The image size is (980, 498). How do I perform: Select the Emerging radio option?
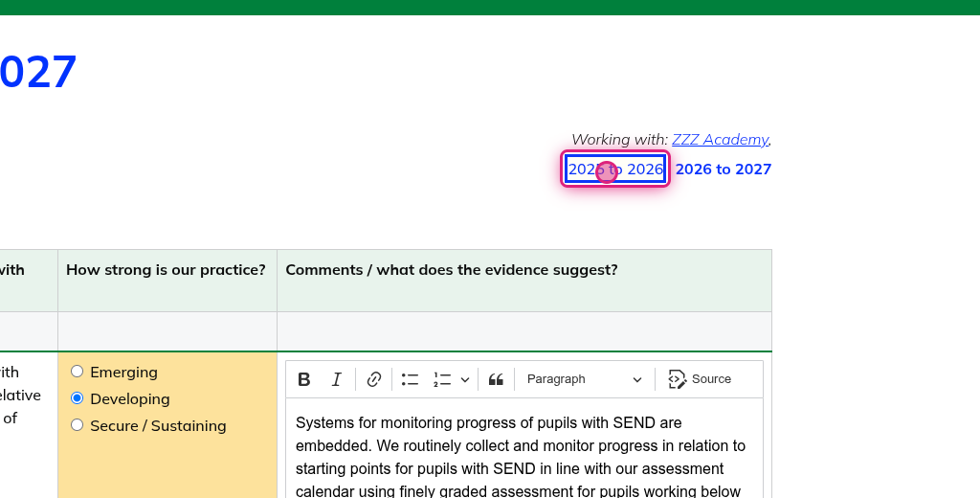77,372
